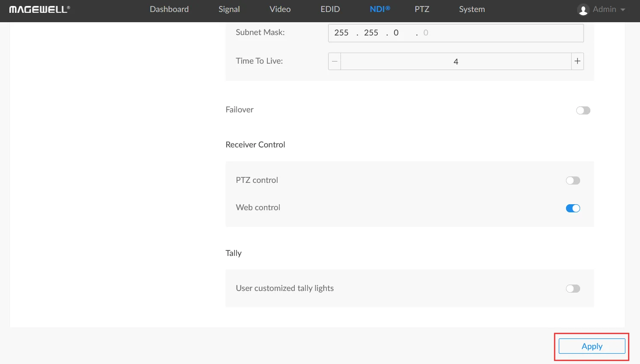Click the Failover label

coord(240,110)
